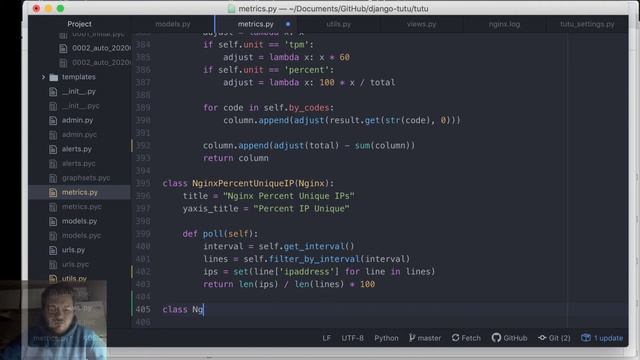Select metrics.py in the project tree
Image resolution: width=640 pixels, height=360 pixels.
pos(80,192)
